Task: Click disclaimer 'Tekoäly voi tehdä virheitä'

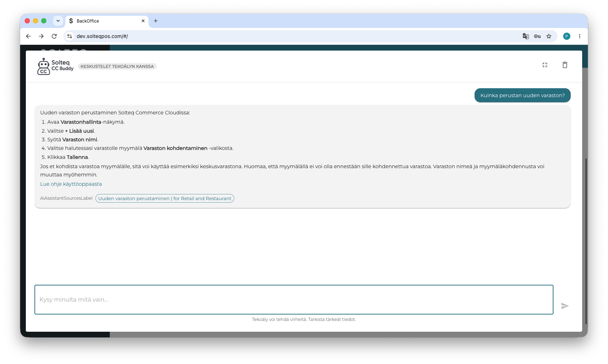Action: (304, 319)
